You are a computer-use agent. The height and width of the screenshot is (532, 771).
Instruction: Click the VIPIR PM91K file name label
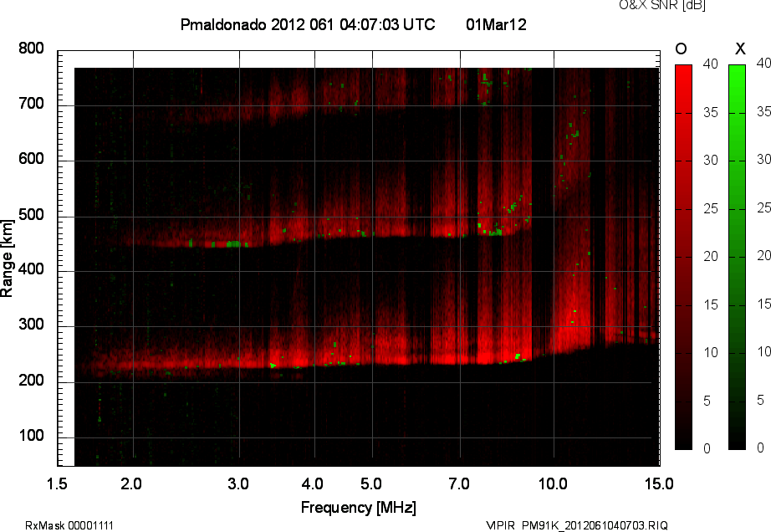(577, 525)
